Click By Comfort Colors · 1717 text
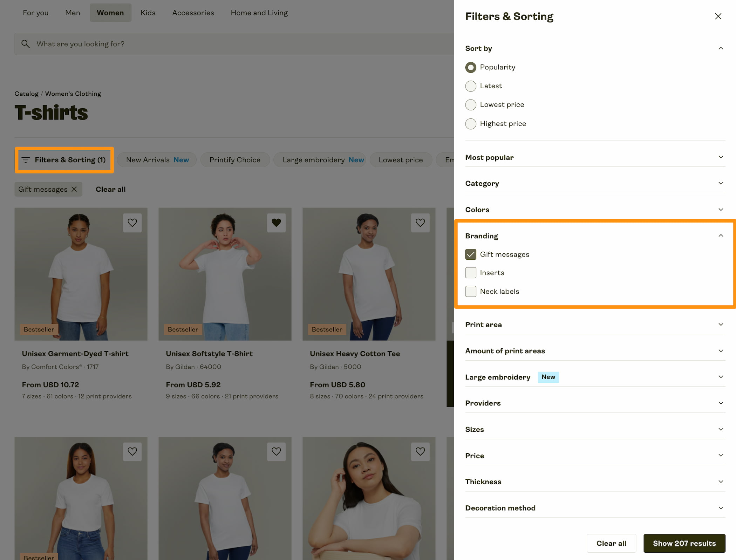The image size is (736, 560). [x=60, y=367]
